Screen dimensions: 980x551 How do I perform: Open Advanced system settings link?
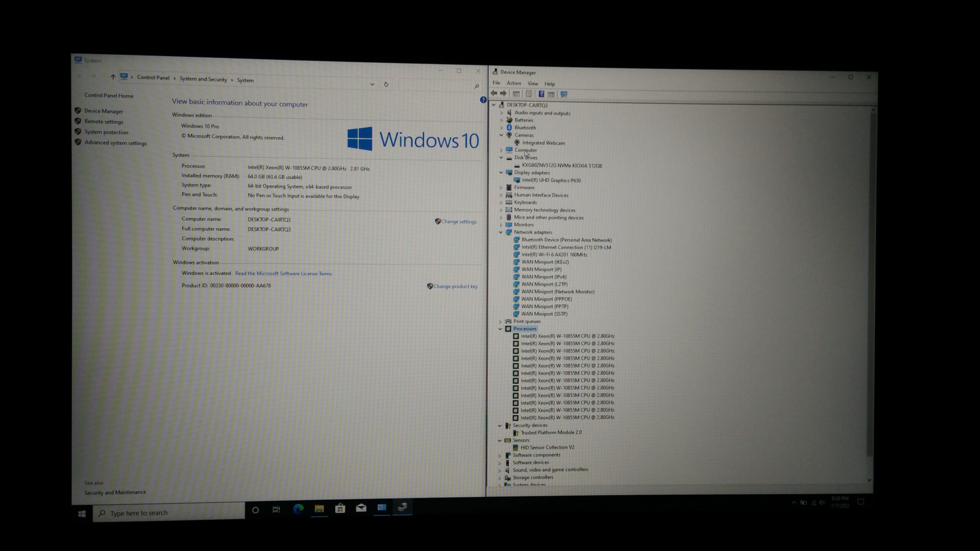pyautogui.click(x=116, y=143)
